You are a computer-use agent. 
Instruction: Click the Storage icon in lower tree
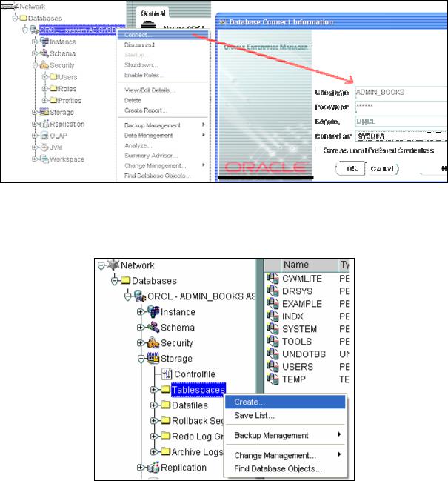pyautogui.click(x=153, y=358)
